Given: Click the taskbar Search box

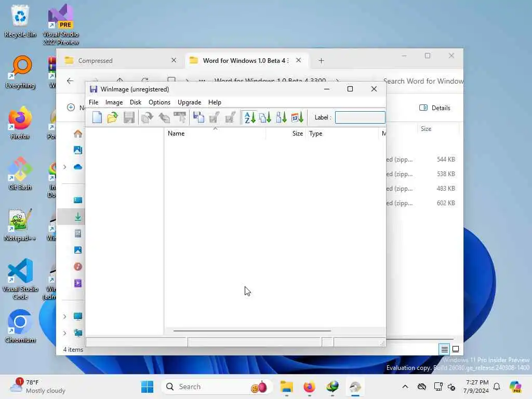Looking at the screenshot, I should (x=217, y=387).
